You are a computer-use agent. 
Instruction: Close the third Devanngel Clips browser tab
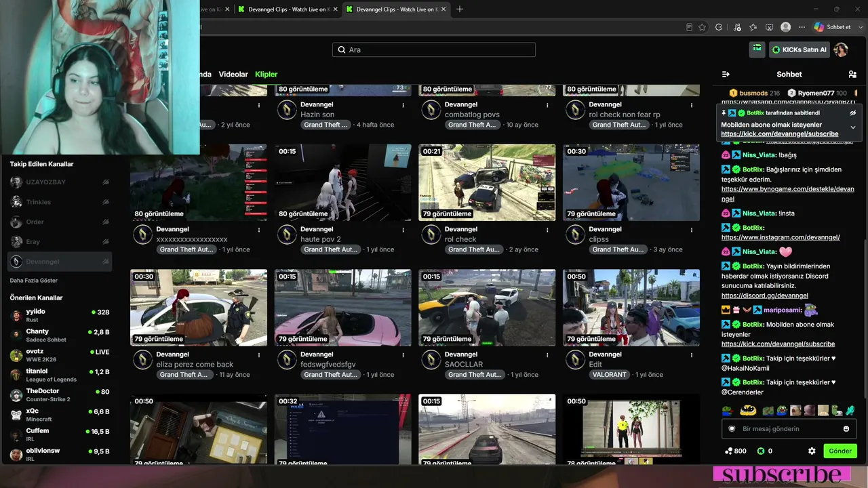(x=442, y=9)
